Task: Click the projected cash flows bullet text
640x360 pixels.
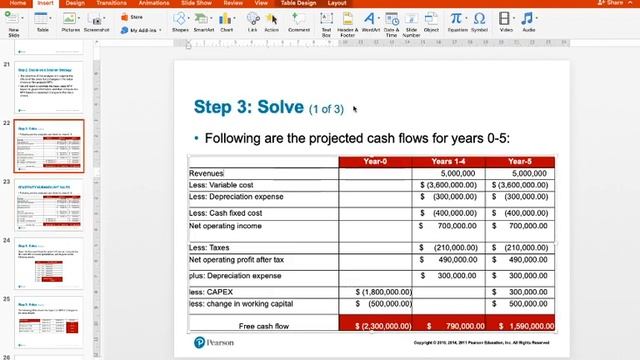Action: (357, 138)
